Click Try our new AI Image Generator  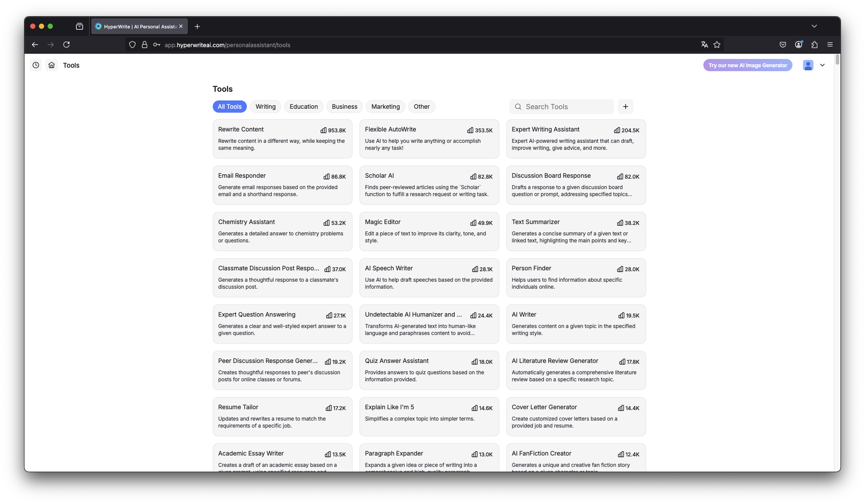click(747, 65)
